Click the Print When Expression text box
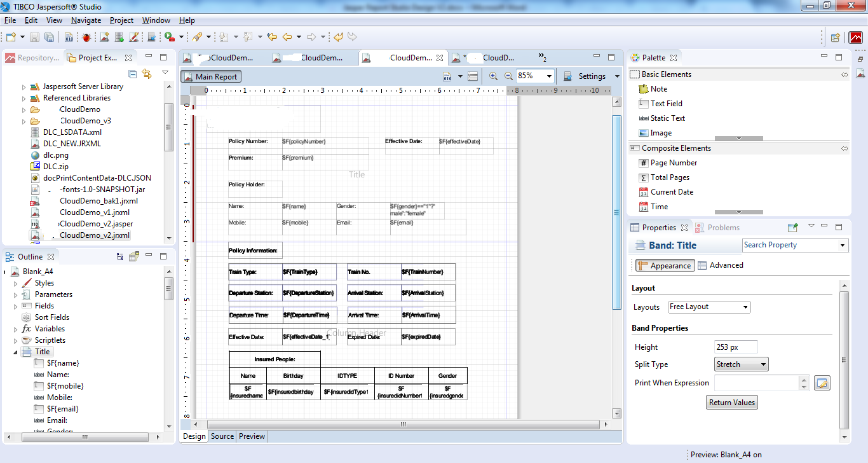 756,383
